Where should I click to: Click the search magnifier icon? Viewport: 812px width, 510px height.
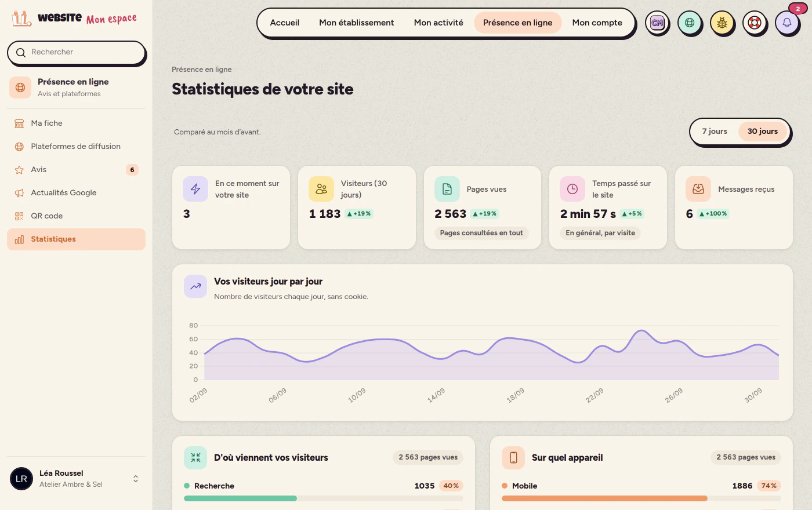[x=21, y=53]
